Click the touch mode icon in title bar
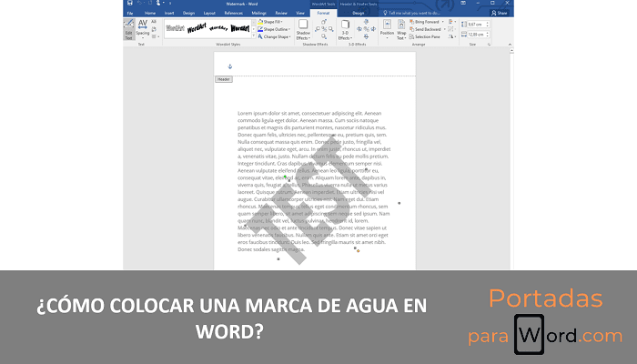This screenshot has height=364, width=637. tap(158, 3)
